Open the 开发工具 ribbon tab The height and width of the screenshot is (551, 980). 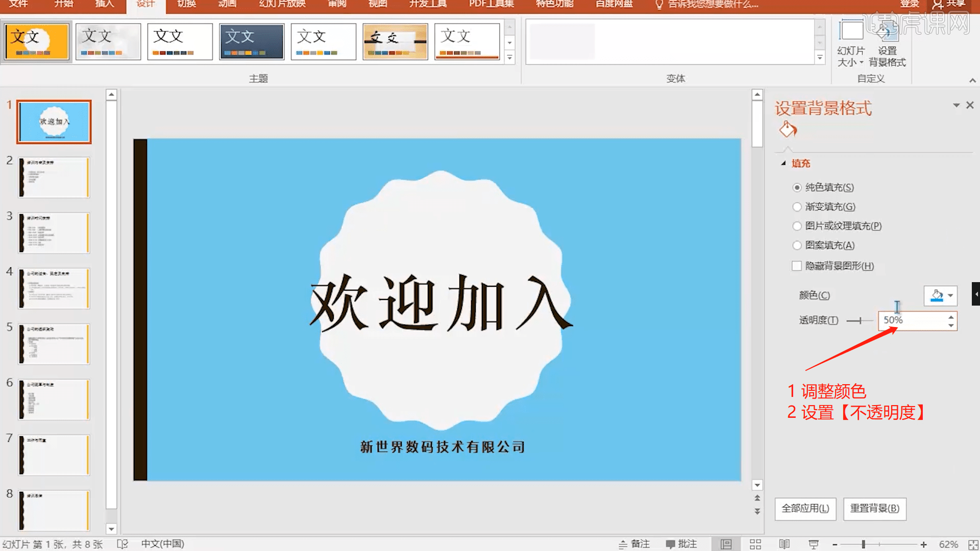tap(428, 4)
